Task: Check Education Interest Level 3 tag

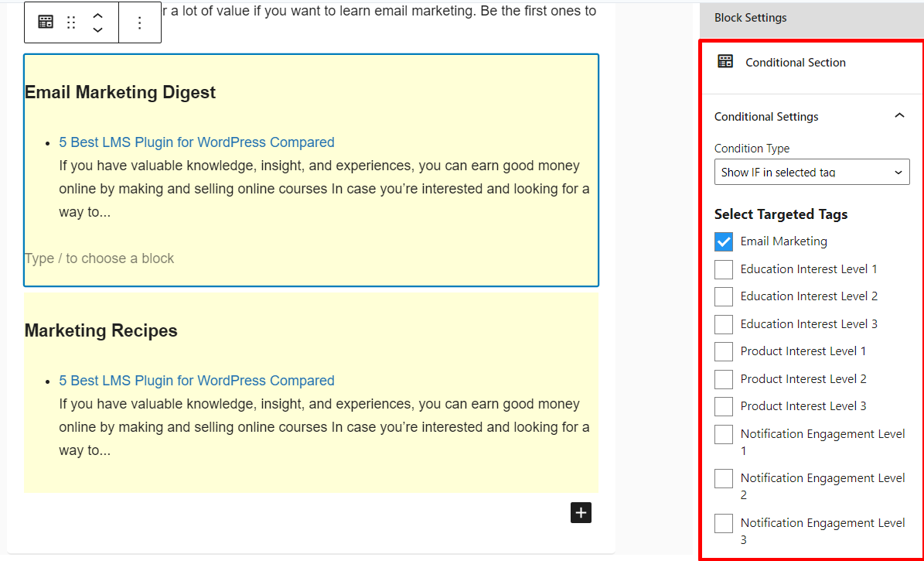Action: [724, 324]
